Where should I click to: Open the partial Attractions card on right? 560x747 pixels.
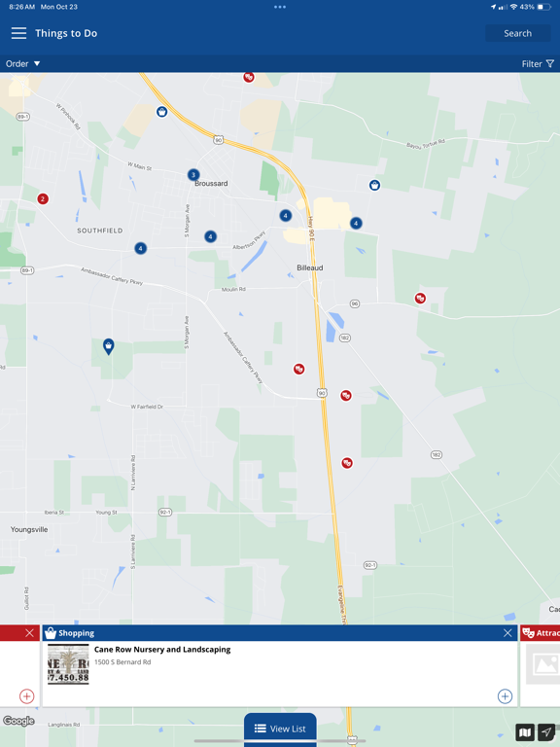(x=541, y=665)
